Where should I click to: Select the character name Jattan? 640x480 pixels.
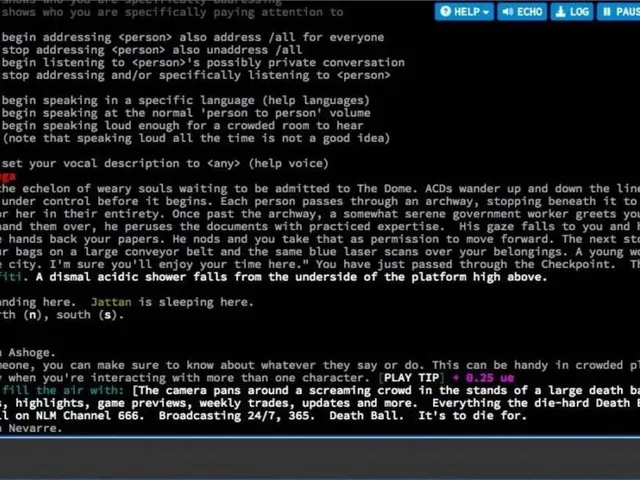(111, 302)
